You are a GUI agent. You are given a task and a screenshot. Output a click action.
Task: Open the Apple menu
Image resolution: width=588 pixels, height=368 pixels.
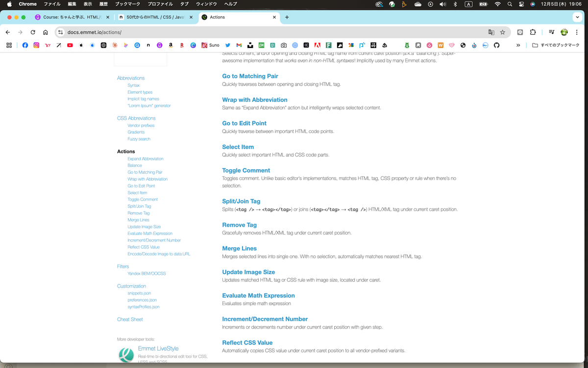(9, 4)
